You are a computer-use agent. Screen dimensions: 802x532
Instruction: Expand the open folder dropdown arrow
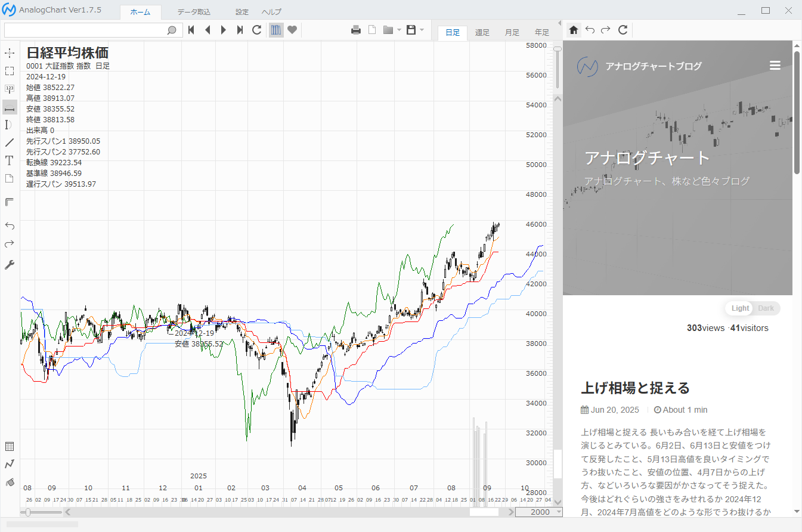point(399,30)
